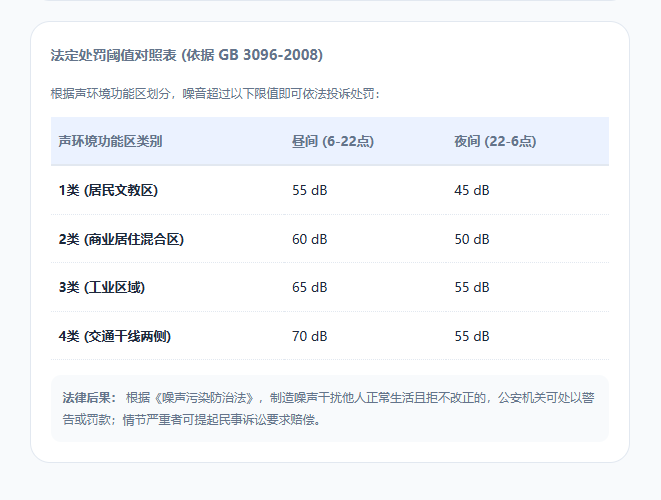Click the 2类 daytime value 60 dB
661x500 pixels.
(309, 239)
